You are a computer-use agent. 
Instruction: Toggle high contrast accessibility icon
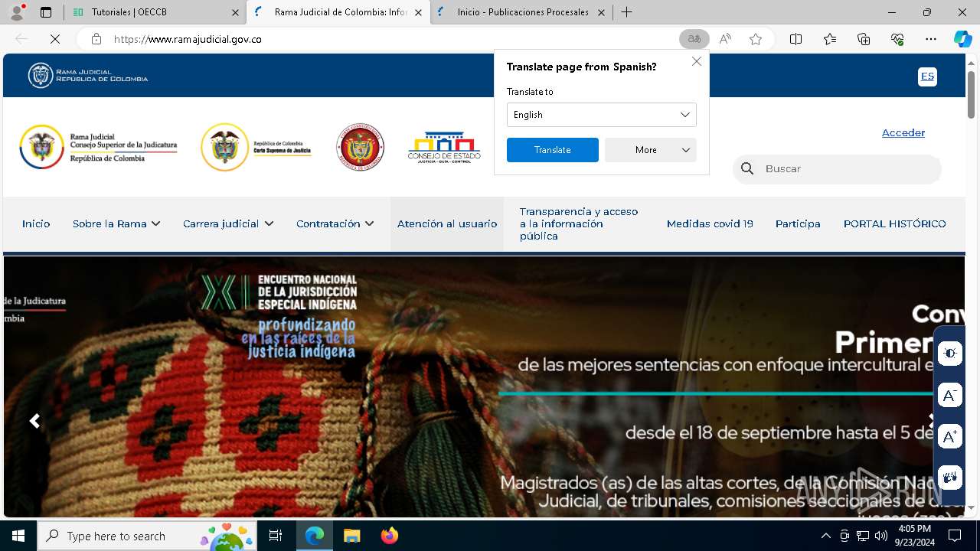(950, 354)
